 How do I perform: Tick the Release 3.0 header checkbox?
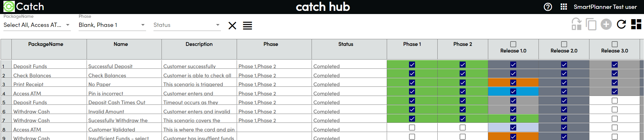pos(615,44)
